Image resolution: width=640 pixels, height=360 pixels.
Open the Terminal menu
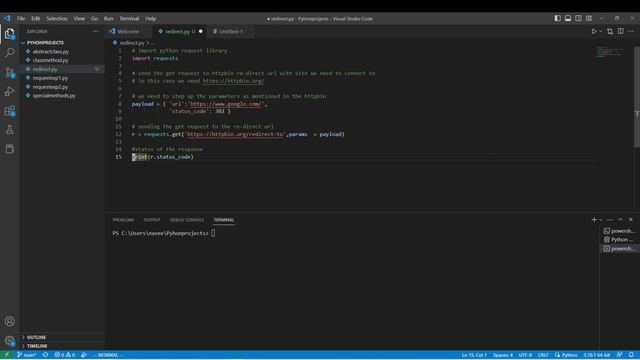pyautogui.click(x=129, y=18)
